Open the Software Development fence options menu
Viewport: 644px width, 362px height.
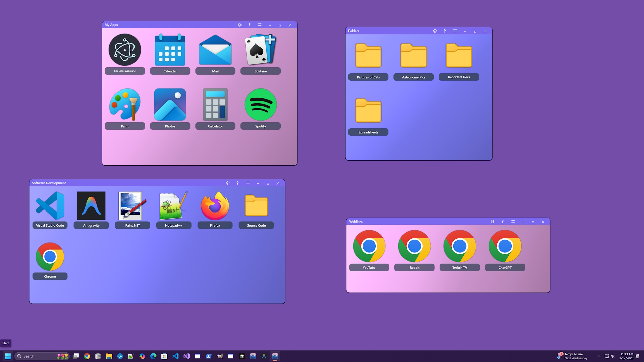248,183
